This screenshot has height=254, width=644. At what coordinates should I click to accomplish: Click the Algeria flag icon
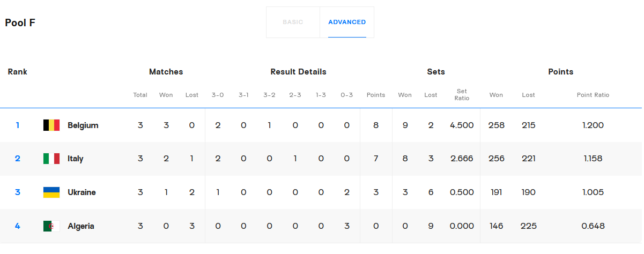pos(51,226)
